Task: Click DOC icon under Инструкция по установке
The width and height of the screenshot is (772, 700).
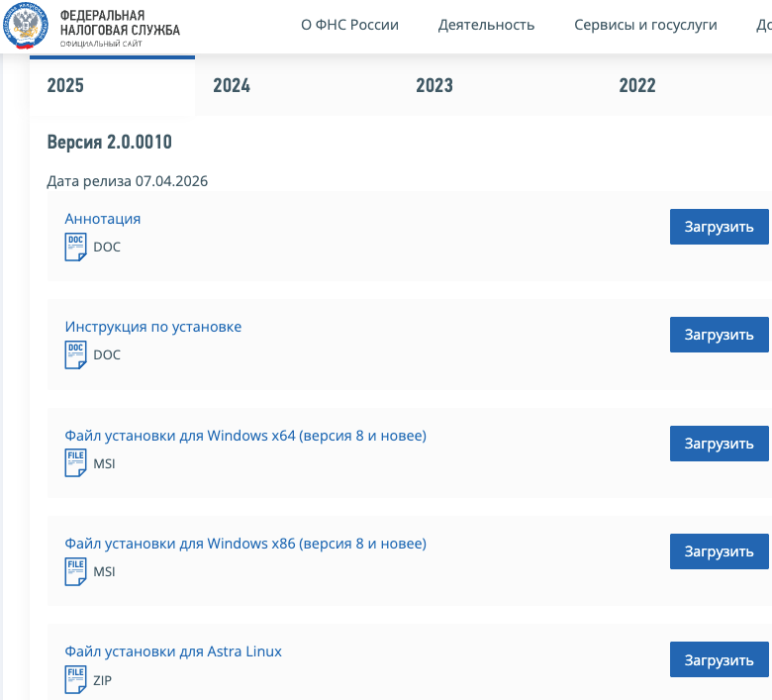Action: 76,353
